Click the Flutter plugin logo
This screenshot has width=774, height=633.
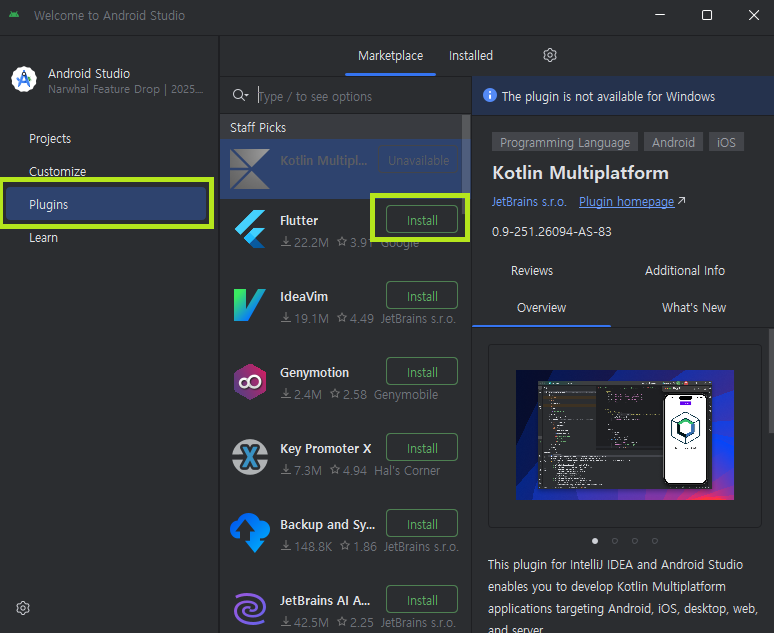[250, 229]
